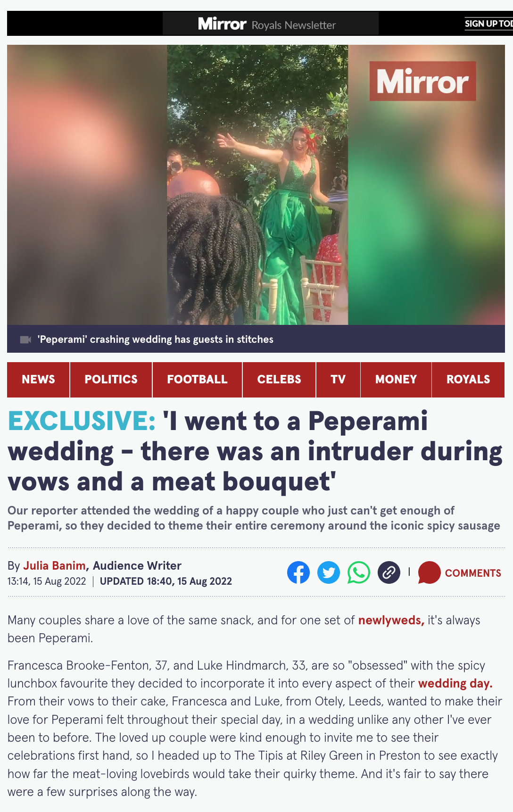
Task: Share via WhatsApp icon
Action: (x=359, y=572)
